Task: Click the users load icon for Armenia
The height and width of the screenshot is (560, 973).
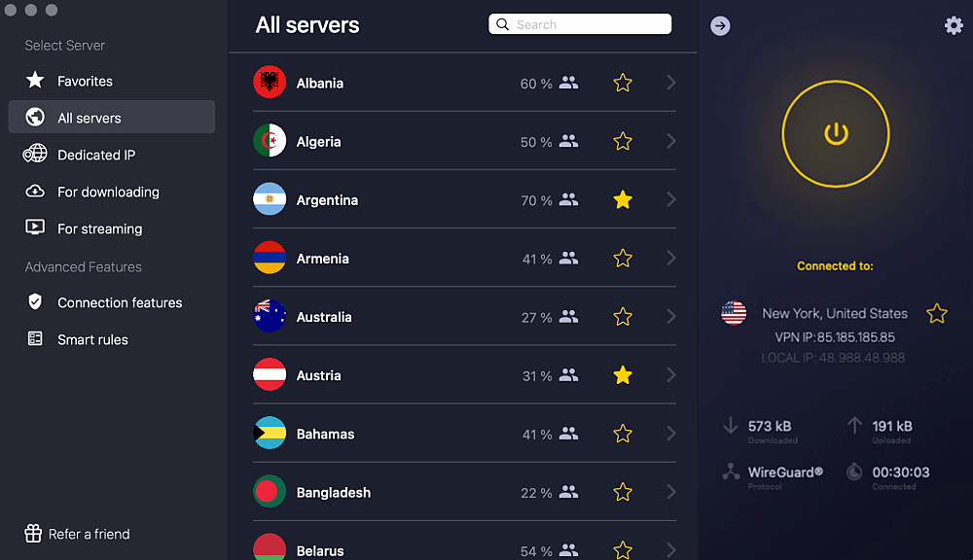Action: click(568, 258)
